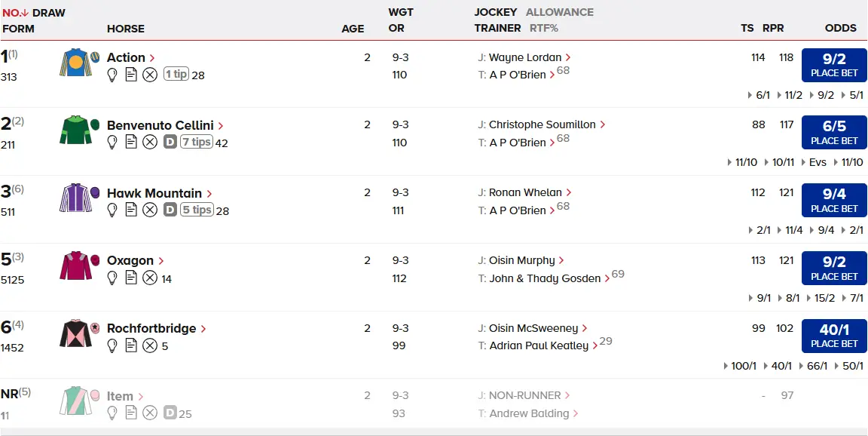Image resolution: width=868 pixels, height=436 pixels.
Task: Open jockey Christophe Soumillon's profile link
Action: pyautogui.click(x=542, y=124)
